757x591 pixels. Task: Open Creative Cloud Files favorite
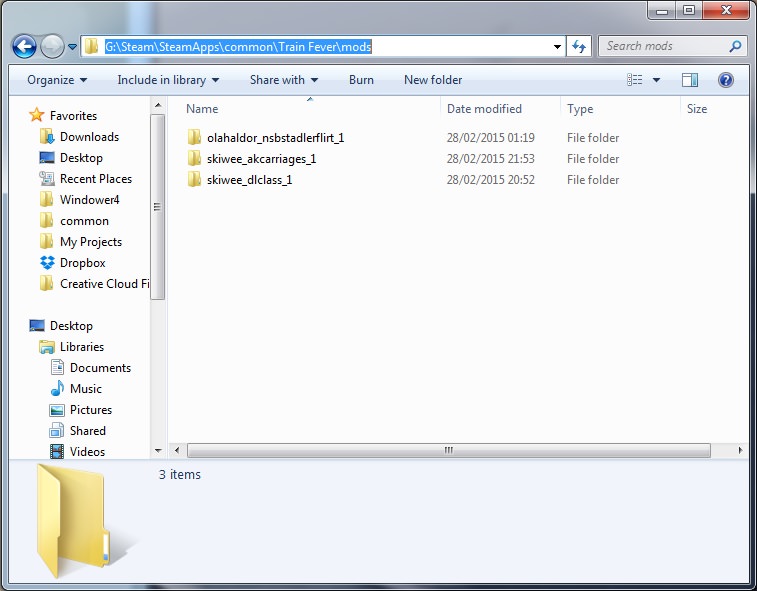(104, 284)
